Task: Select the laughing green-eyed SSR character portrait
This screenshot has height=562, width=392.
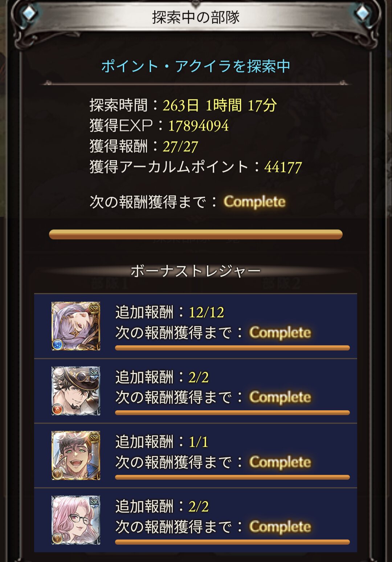Action: coord(76,455)
